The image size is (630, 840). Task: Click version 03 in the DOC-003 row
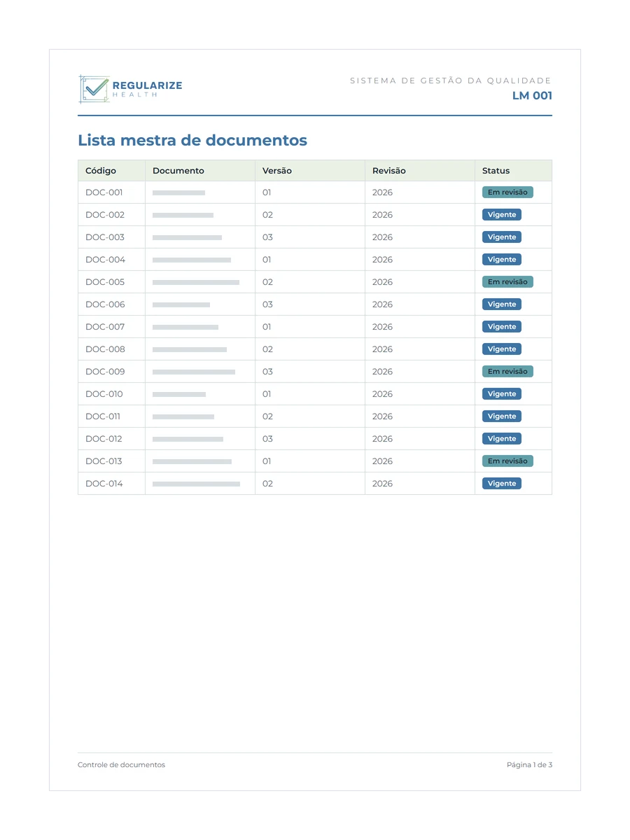267,237
